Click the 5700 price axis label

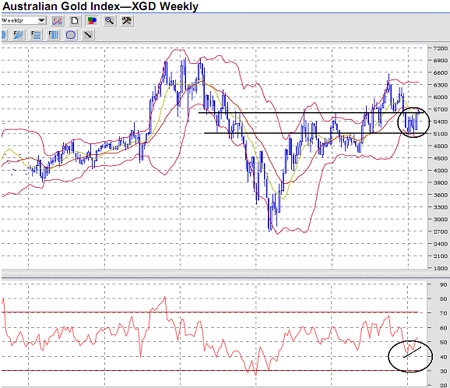click(x=440, y=109)
